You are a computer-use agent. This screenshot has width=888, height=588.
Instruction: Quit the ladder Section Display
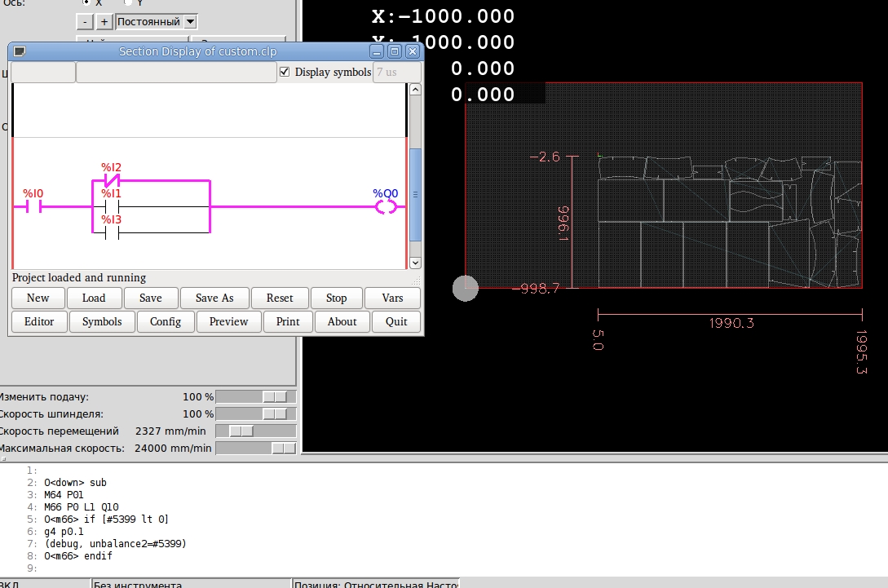[x=395, y=322]
